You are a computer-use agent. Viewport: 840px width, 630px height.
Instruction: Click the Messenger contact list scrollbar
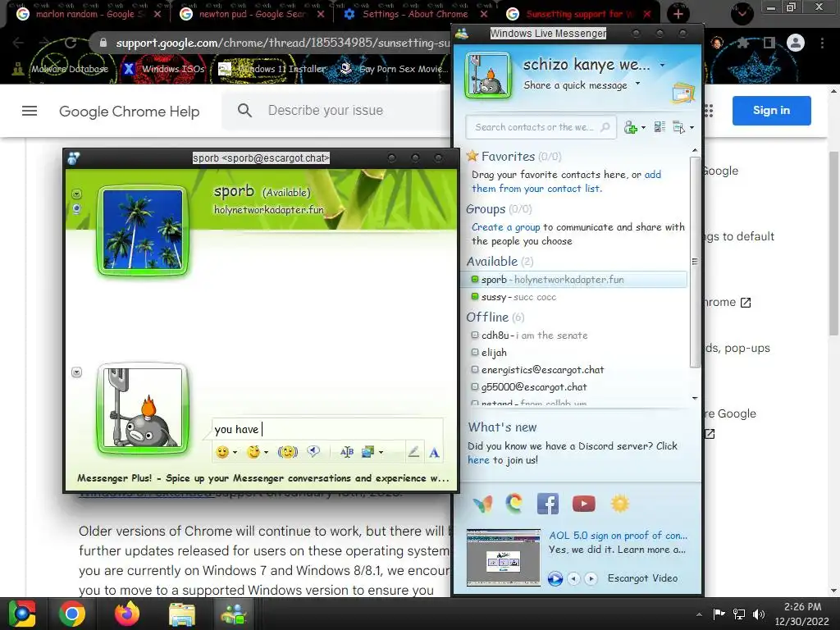coord(695,262)
